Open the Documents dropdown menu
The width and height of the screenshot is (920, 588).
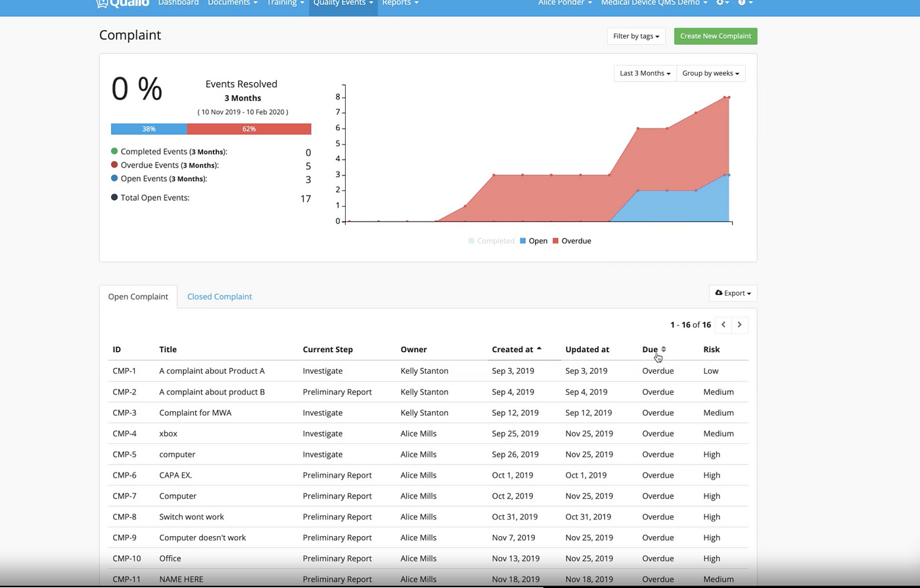tap(233, 3)
